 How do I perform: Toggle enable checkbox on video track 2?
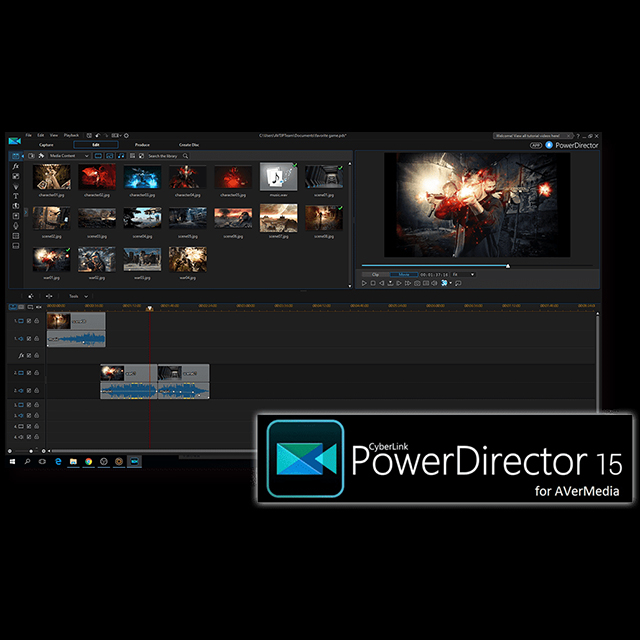[x=29, y=373]
